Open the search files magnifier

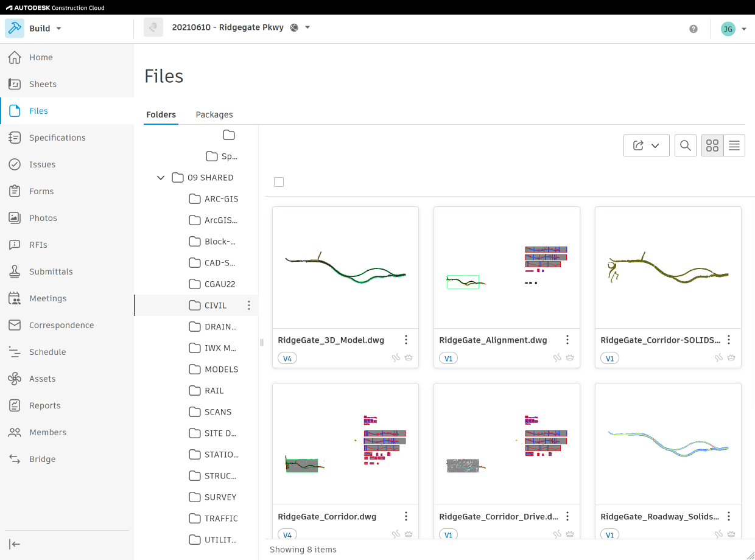tap(686, 145)
